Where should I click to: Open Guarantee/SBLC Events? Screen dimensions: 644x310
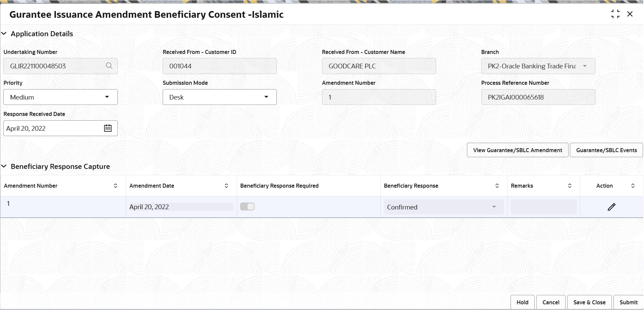tap(606, 150)
